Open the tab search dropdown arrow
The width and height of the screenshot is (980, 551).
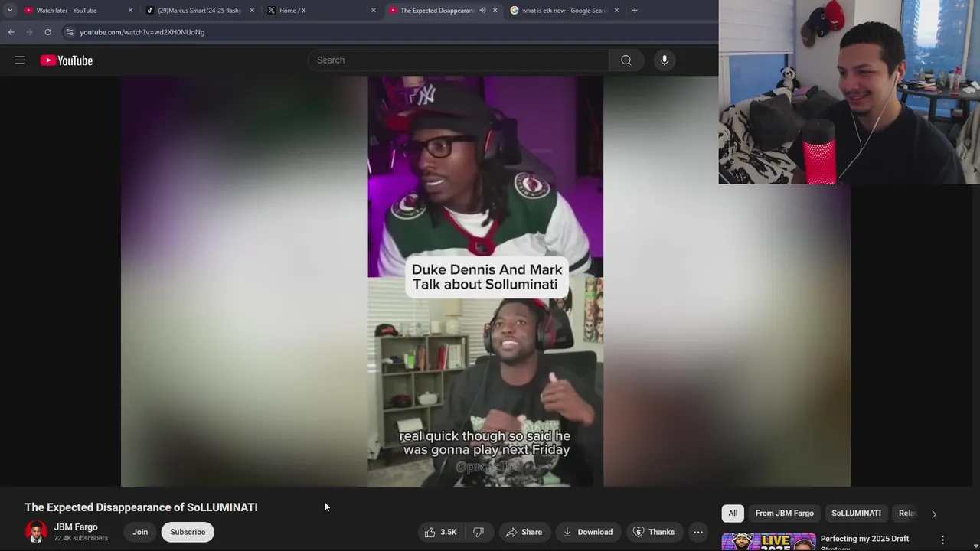(10, 11)
